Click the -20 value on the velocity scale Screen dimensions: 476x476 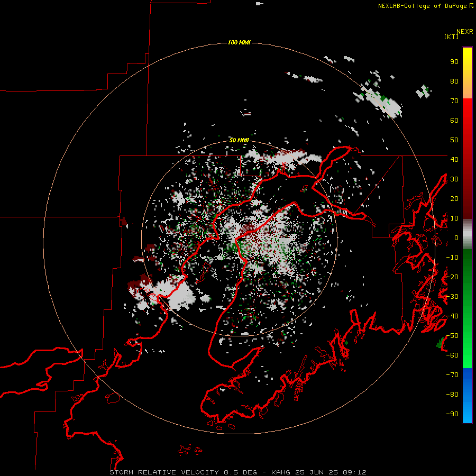pyautogui.click(x=452, y=277)
